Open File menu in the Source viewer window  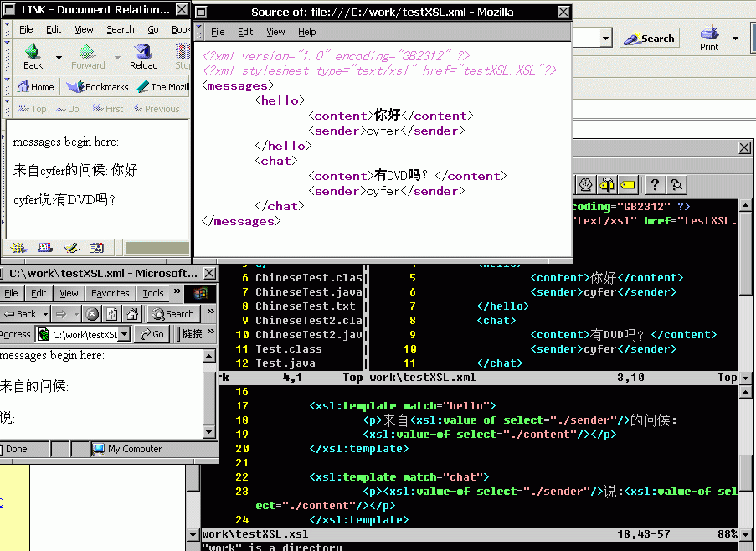click(x=218, y=32)
